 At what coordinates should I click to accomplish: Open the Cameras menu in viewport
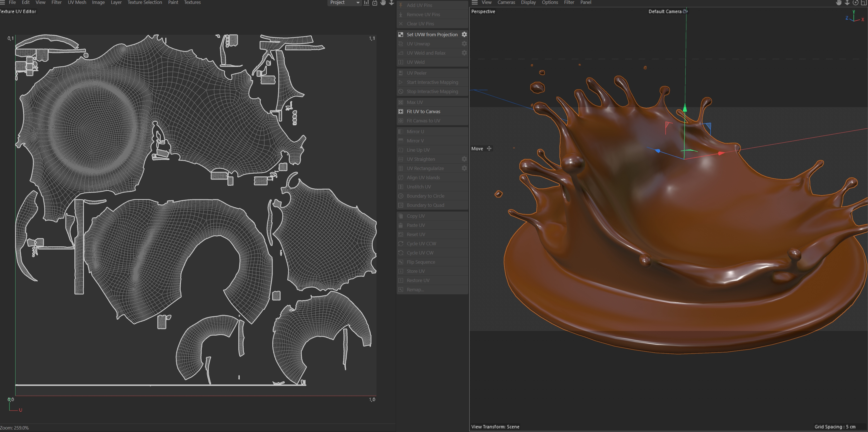pos(506,2)
